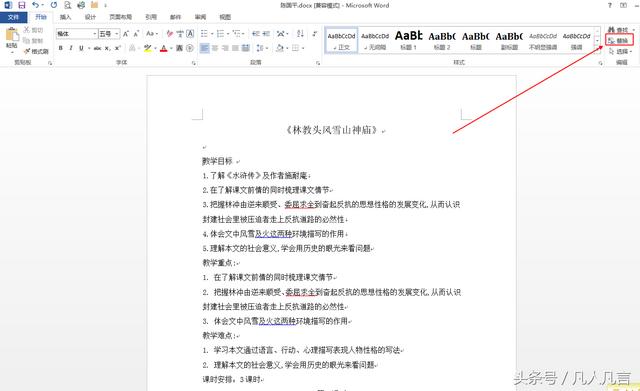Click the Clear Formatting eraser icon
The image size is (640, 391).
(170, 33)
